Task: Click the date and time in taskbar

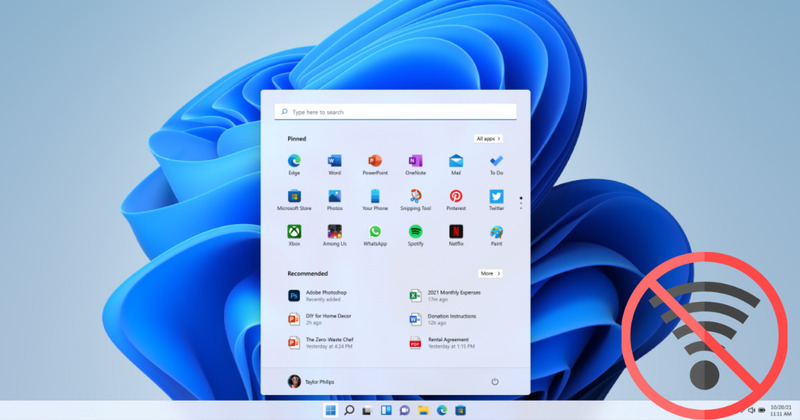Action: click(781, 410)
